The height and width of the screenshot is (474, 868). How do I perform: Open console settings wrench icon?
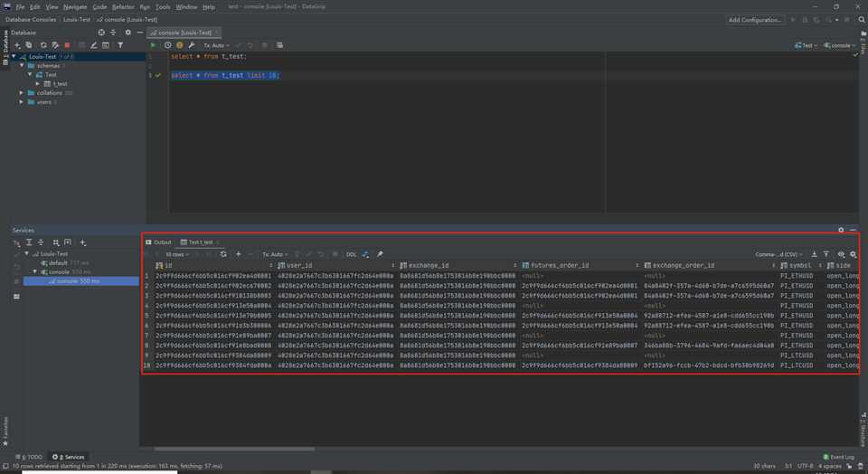click(192, 45)
